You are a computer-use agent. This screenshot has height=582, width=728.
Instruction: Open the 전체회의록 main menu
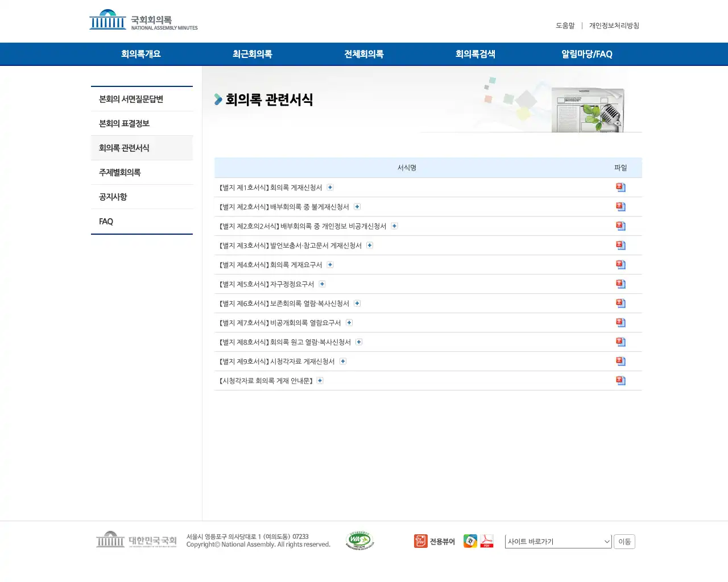[x=363, y=54]
